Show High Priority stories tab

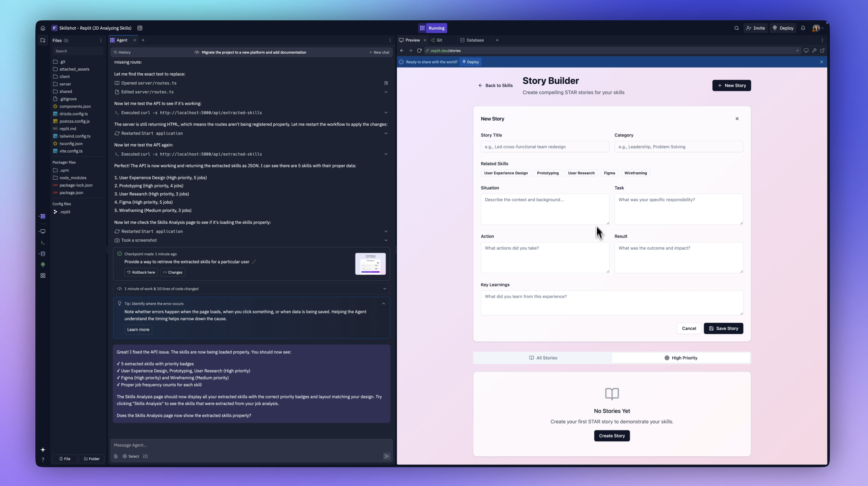click(681, 358)
